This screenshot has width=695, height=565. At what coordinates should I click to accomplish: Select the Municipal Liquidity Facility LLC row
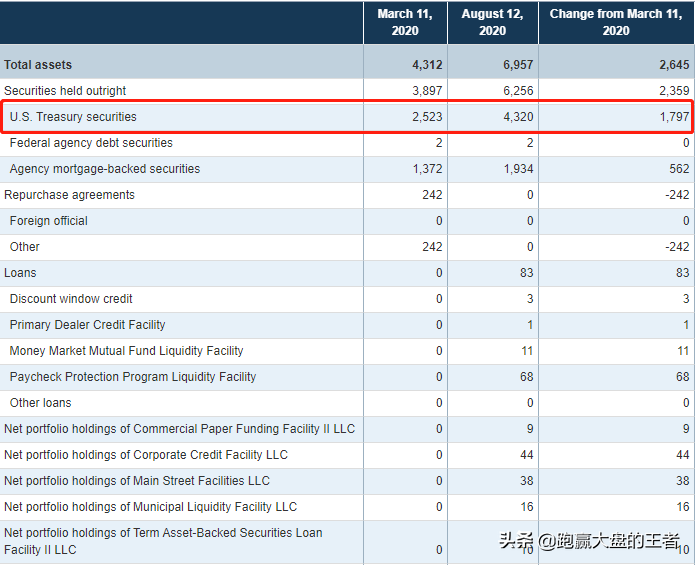pyautogui.click(x=151, y=507)
